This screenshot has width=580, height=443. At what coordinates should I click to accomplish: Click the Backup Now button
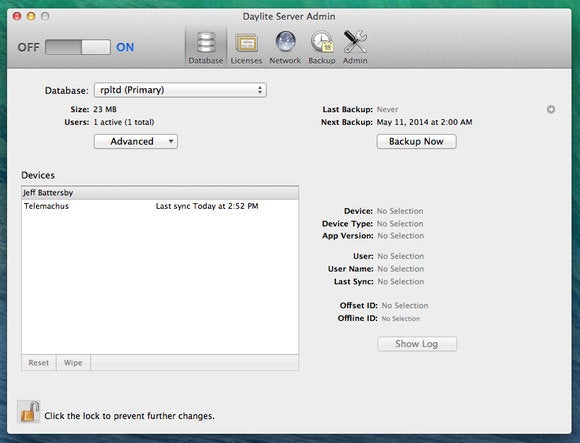tap(417, 142)
